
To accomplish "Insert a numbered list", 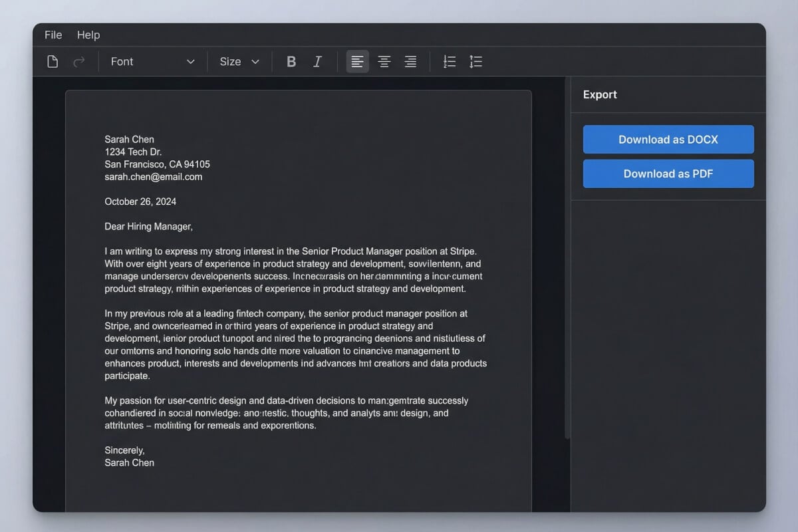I will (450, 62).
